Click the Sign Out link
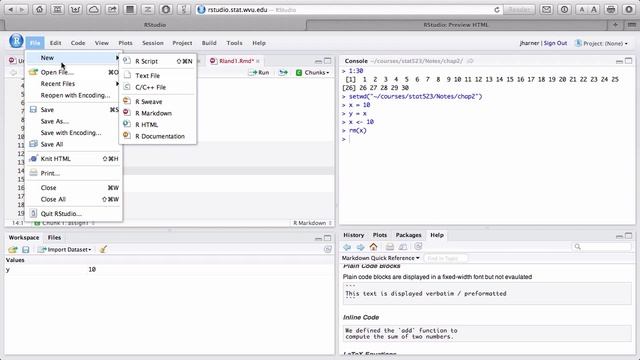The width and height of the screenshot is (640, 360). [x=555, y=43]
